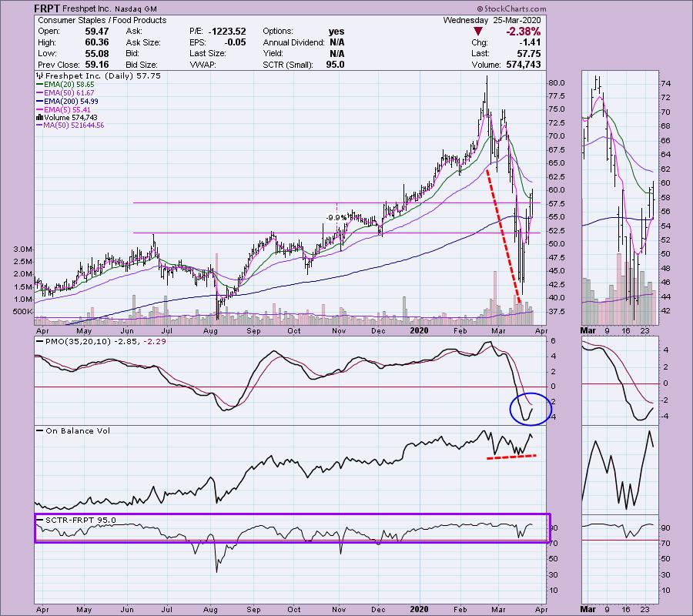Click the 37.5 price axis label

[x=557, y=312]
